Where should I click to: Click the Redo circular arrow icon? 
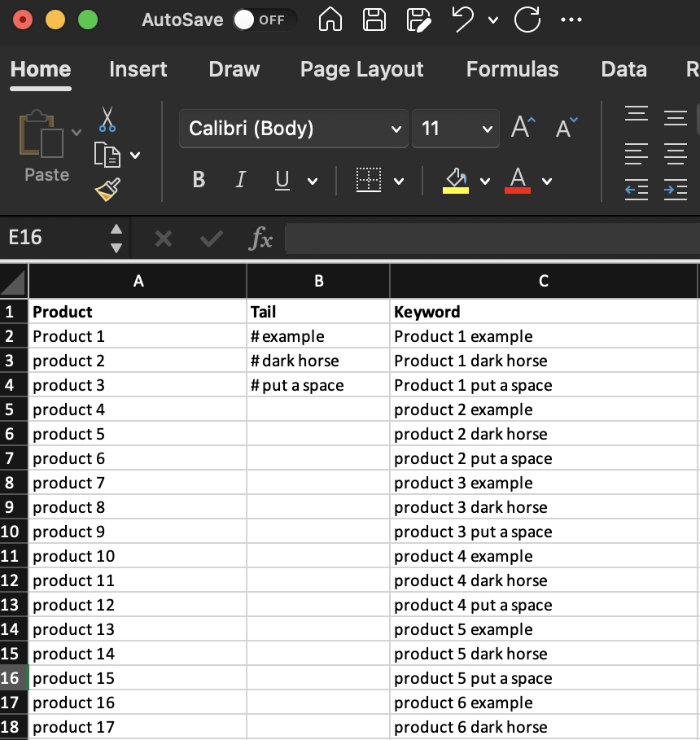click(x=527, y=20)
